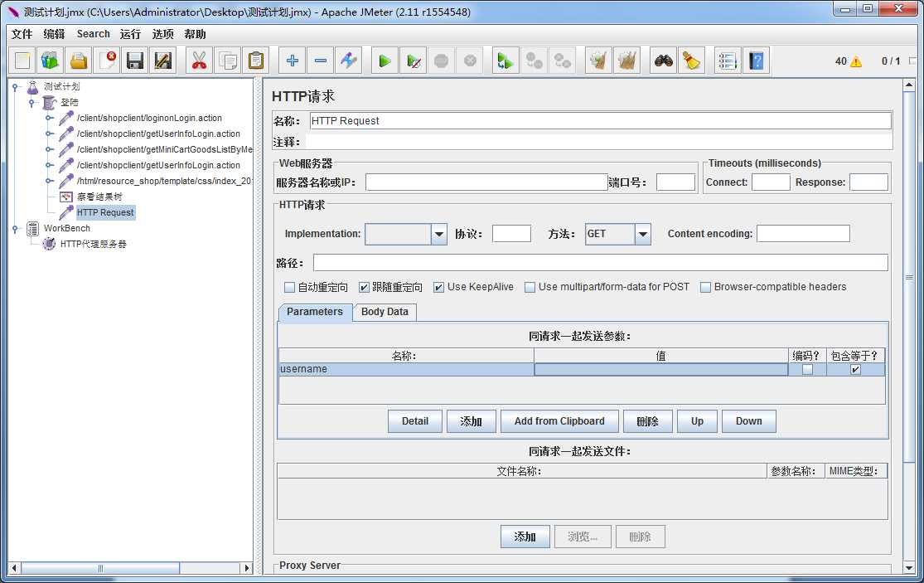Image resolution: width=924 pixels, height=583 pixels.
Task: Click the Remote Stop All icon
Action: click(534, 61)
